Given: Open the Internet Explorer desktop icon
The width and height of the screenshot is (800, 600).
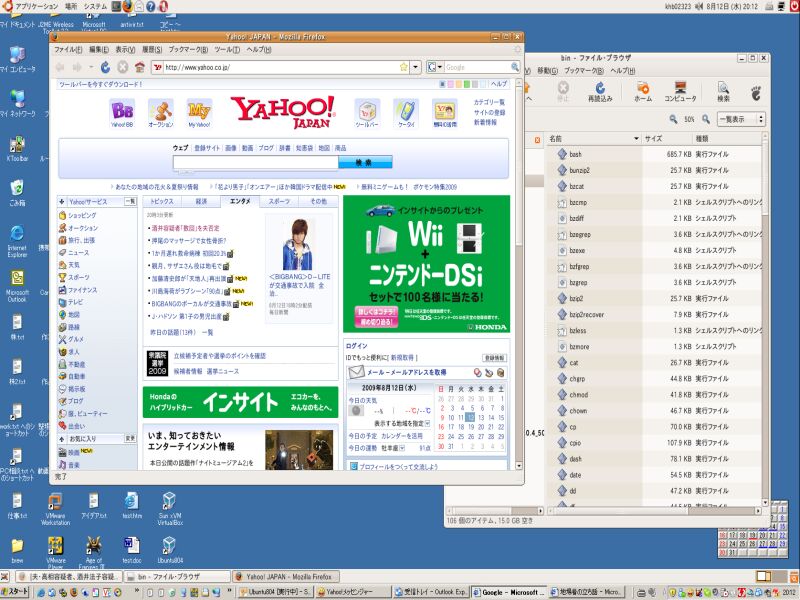Looking at the screenshot, I should click(x=17, y=241).
